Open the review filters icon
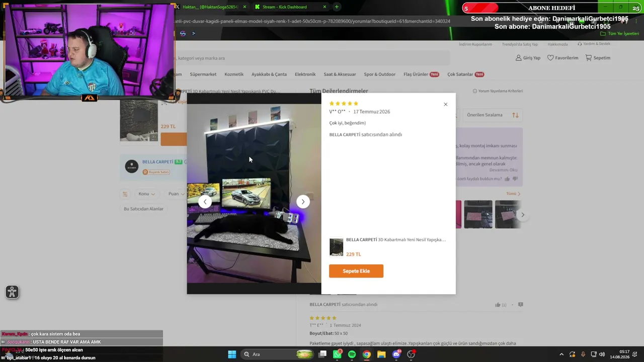Screen dimensions: 644x362 [x=125, y=194]
